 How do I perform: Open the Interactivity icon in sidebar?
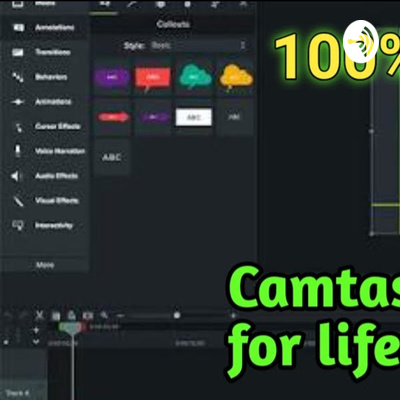tap(18, 225)
